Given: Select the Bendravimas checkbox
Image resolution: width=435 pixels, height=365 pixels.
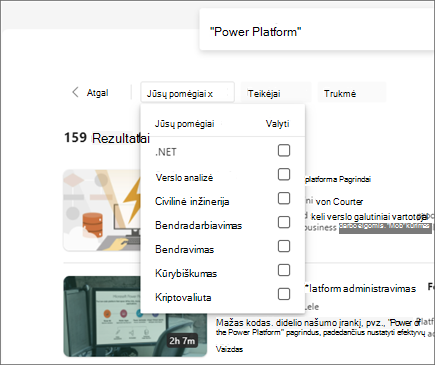Looking at the screenshot, I should tap(284, 246).
